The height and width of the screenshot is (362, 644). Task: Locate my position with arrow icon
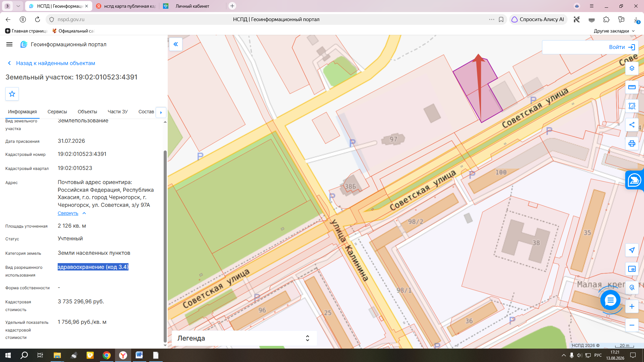[632, 250]
